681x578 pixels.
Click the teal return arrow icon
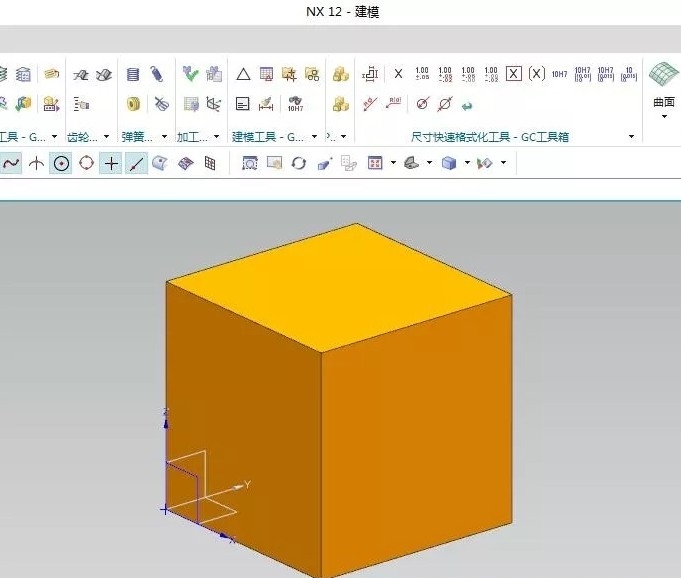tap(467, 106)
